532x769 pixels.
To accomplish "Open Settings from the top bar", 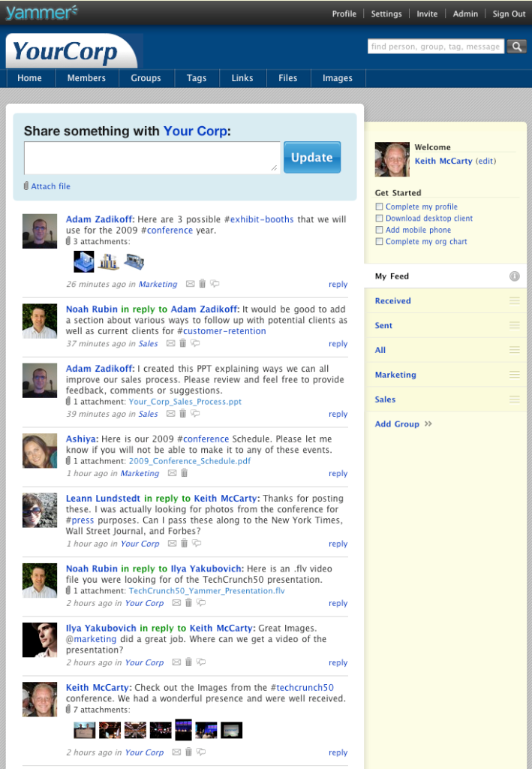I will coord(386,14).
